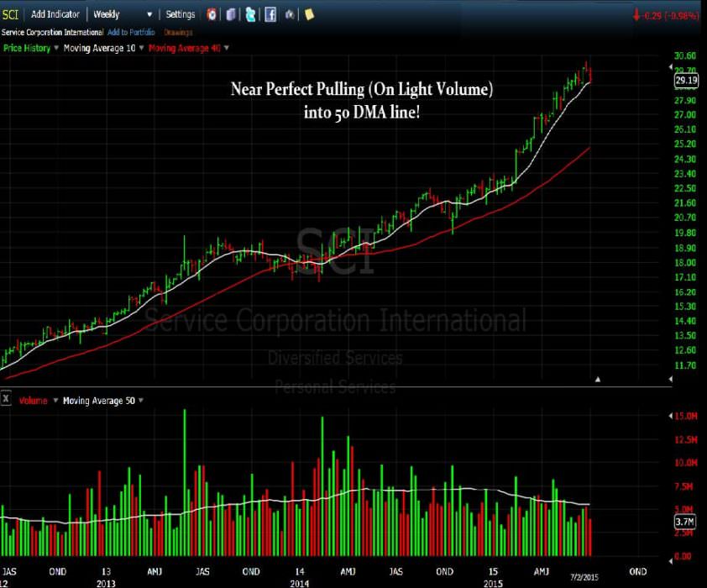Click the copy documents icon
This screenshot has width=707, height=588.
click(x=231, y=14)
